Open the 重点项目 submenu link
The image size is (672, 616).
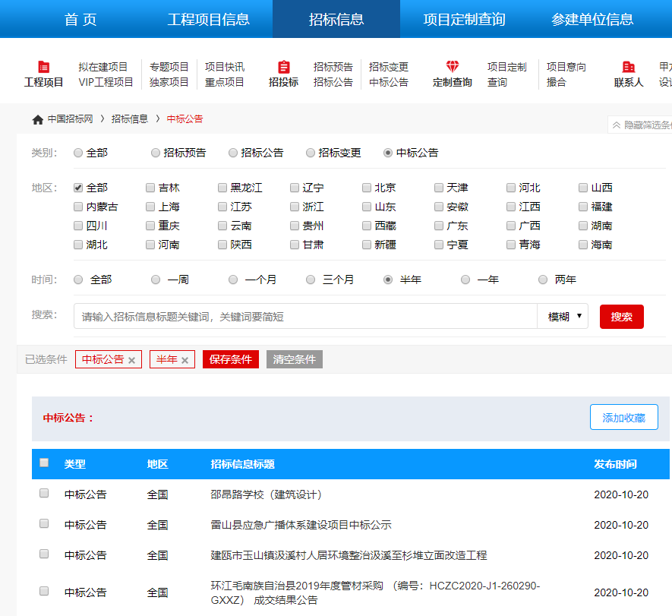click(x=225, y=82)
